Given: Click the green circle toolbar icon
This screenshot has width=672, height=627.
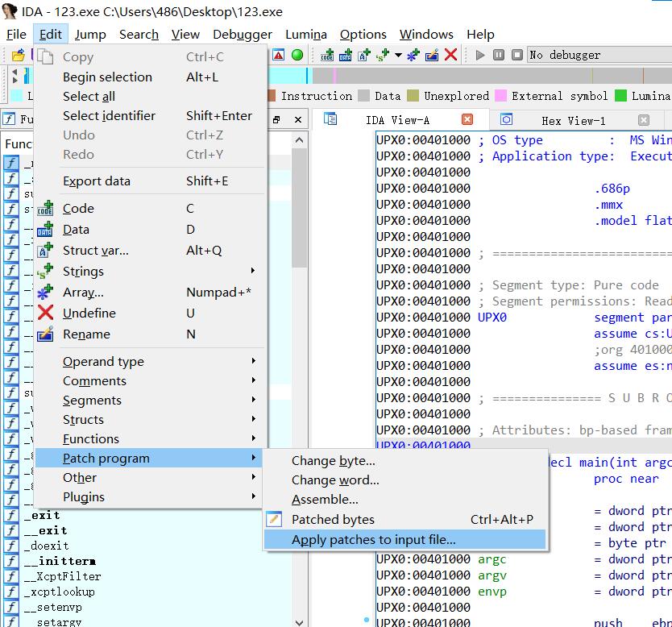Looking at the screenshot, I should (297, 55).
